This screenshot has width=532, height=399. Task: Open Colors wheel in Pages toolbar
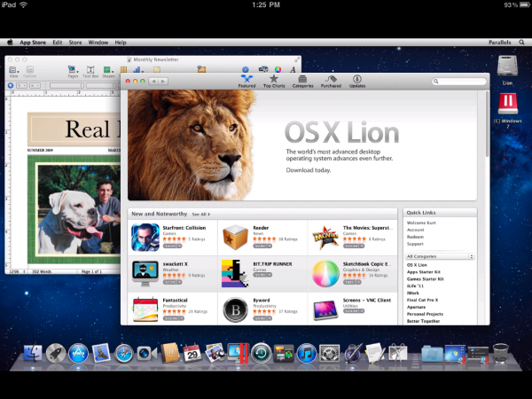click(x=278, y=69)
